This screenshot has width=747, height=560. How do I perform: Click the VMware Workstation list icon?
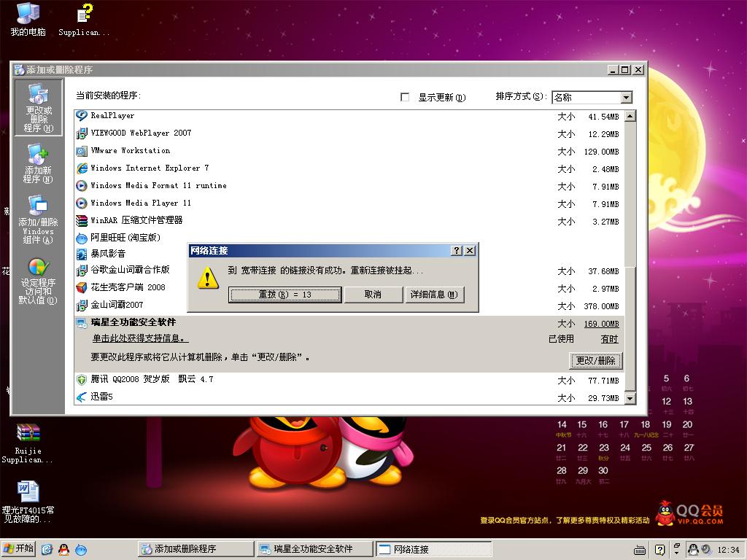click(x=82, y=151)
